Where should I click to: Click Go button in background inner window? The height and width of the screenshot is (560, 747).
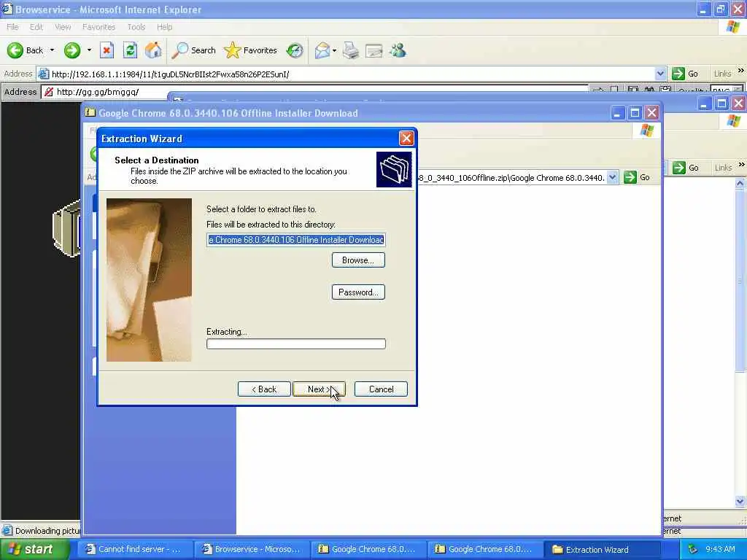pyautogui.click(x=686, y=168)
